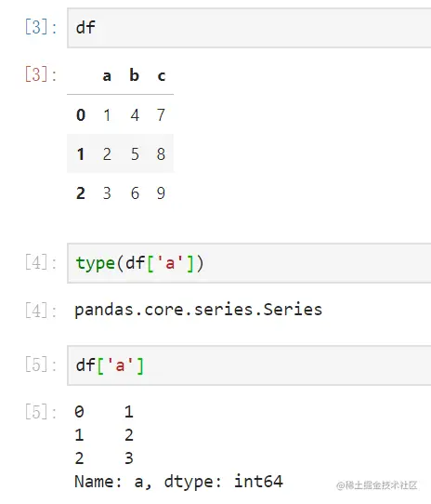Select the output prompt [3] label
431x504 pixels.
coord(41,74)
